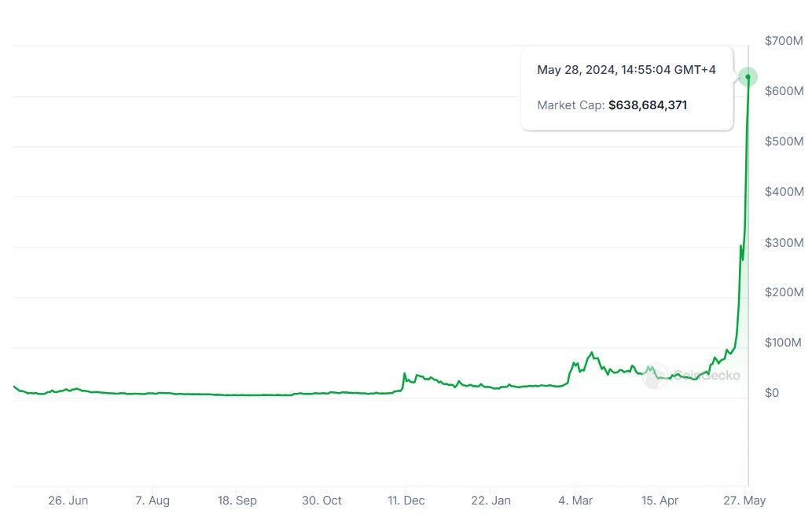Select the 27. May x-axis label
This screenshot has width=812, height=521.
click(x=745, y=501)
